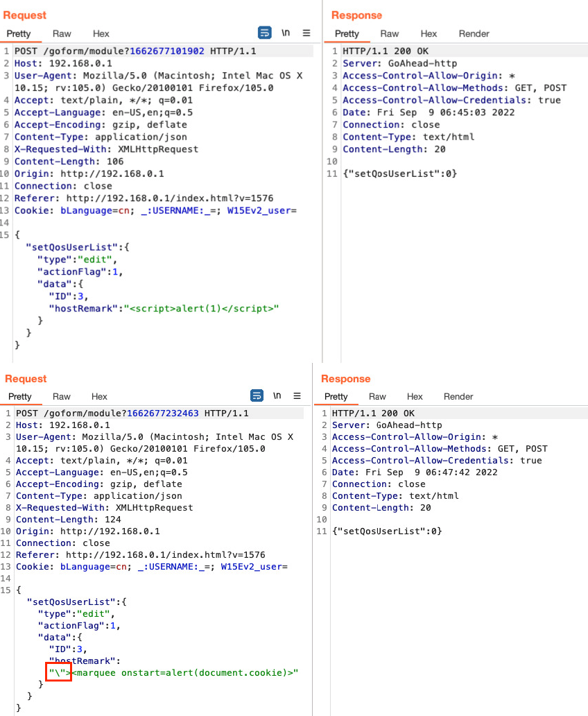Click Access-Control-Allow-Origin header in top response
Screen dimensions: 588x716
429,76
